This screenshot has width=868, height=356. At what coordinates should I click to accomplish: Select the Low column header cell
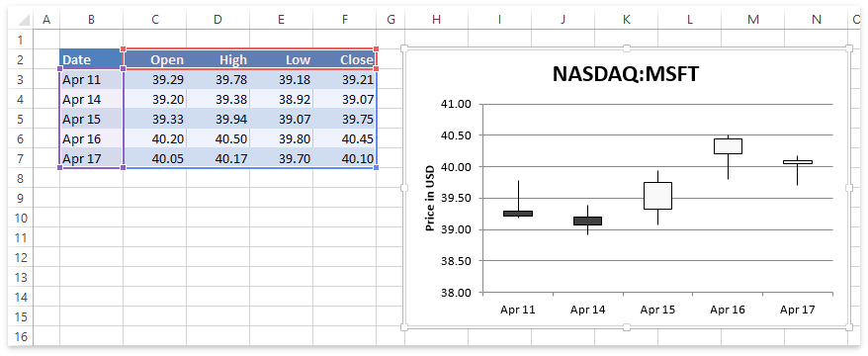[x=281, y=59]
